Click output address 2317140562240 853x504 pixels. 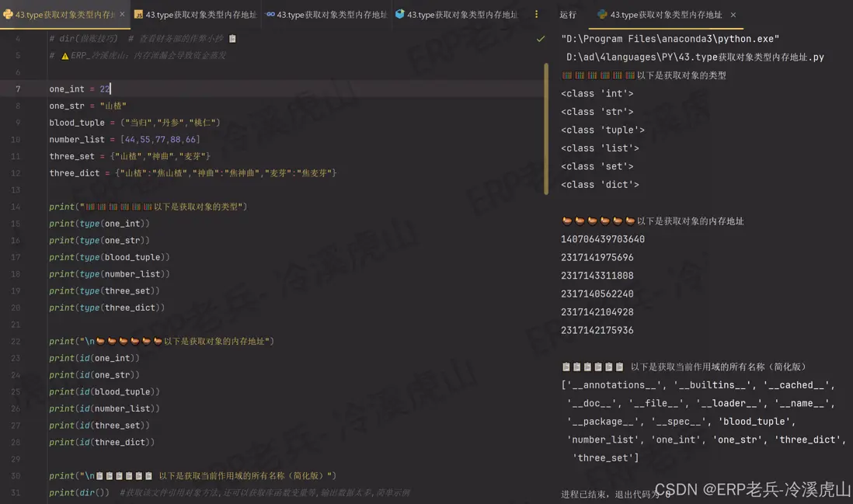tap(597, 294)
